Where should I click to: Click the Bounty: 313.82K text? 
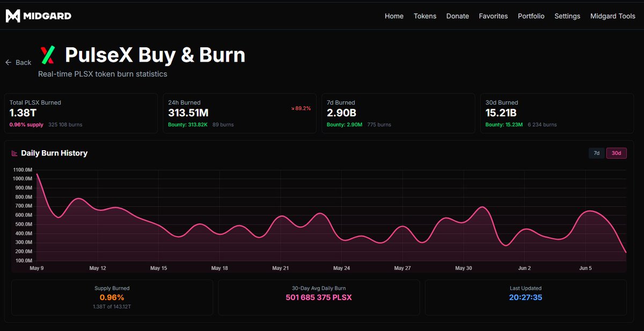(188, 125)
